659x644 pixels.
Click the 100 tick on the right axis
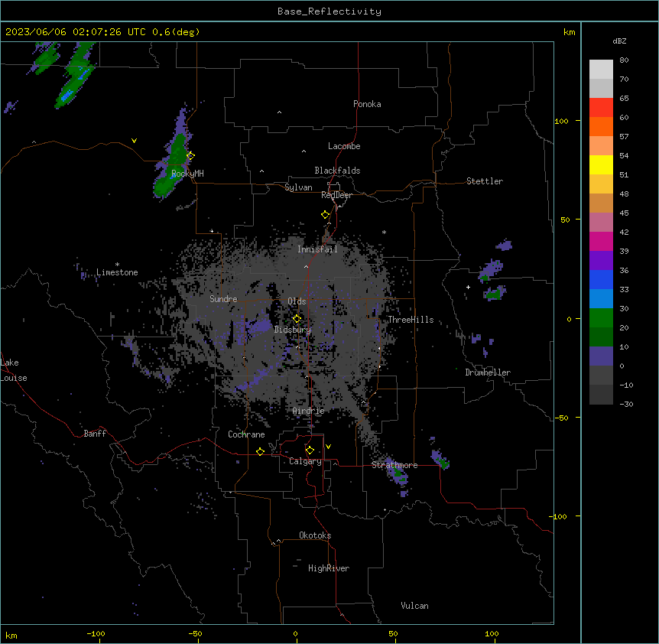pyautogui.click(x=561, y=121)
